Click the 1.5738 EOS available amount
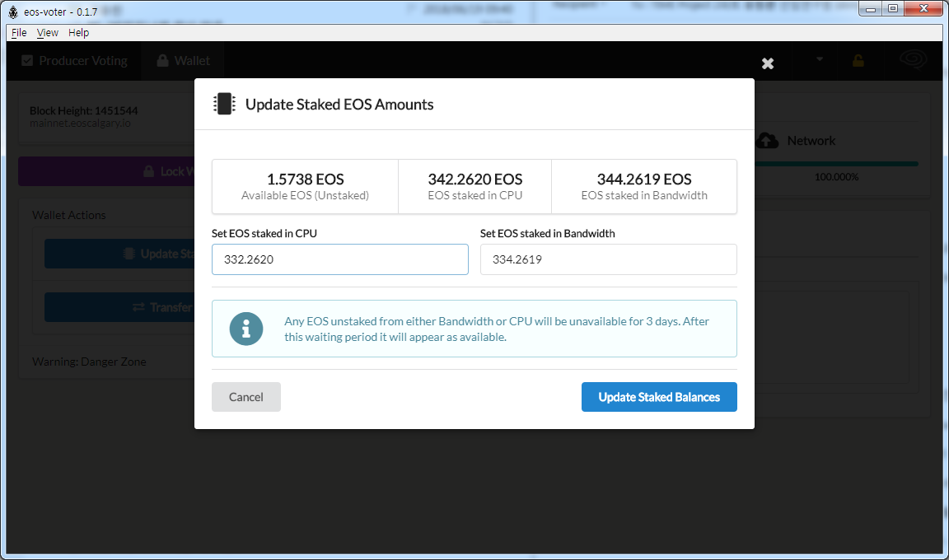 [x=305, y=179]
